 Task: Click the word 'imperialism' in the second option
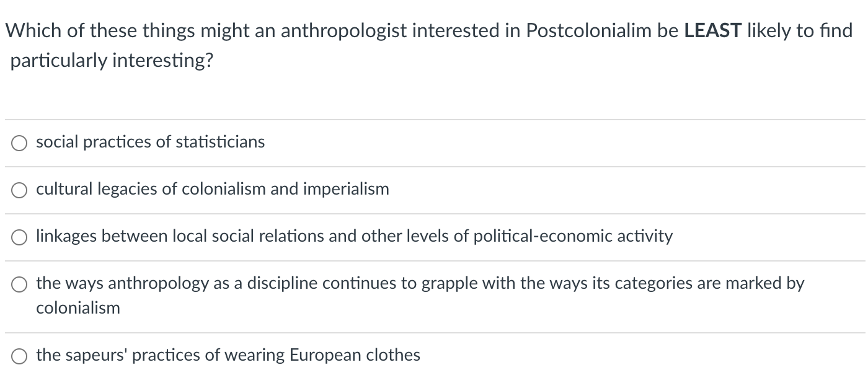pyautogui.click(x=346, y=189)
